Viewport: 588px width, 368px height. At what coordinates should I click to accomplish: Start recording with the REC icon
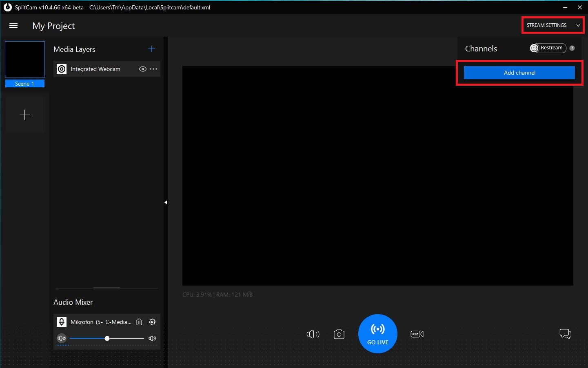tap(417, 334)
